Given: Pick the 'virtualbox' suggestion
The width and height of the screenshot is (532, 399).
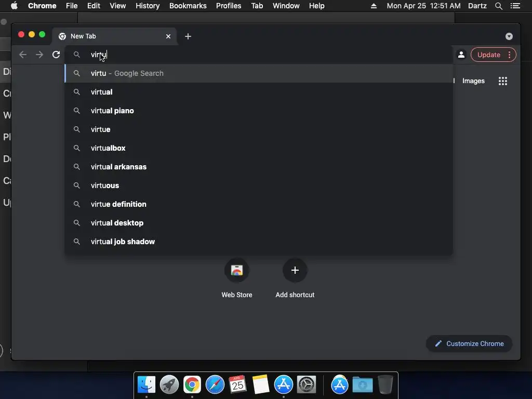Looking at the screenshot, I should tap(259, 148).
